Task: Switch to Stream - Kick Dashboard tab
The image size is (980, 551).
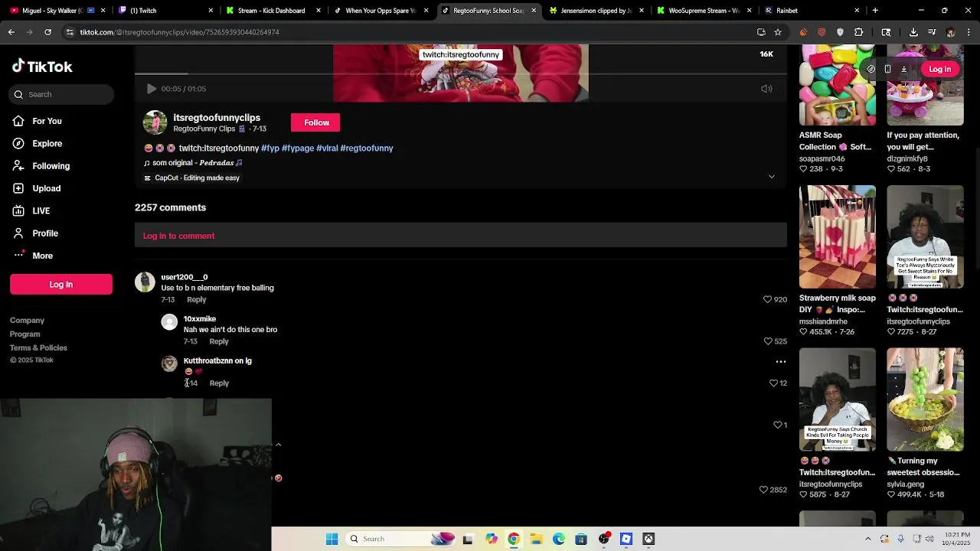Action: coord(274,11)
